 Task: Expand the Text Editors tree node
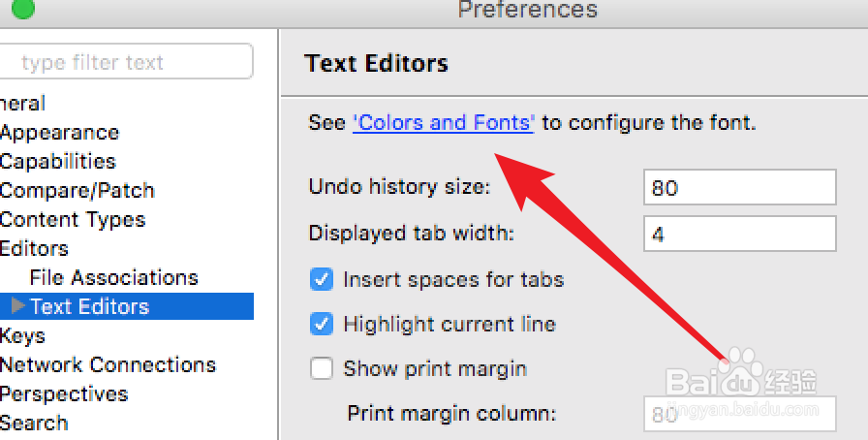(x=17, y=306)
